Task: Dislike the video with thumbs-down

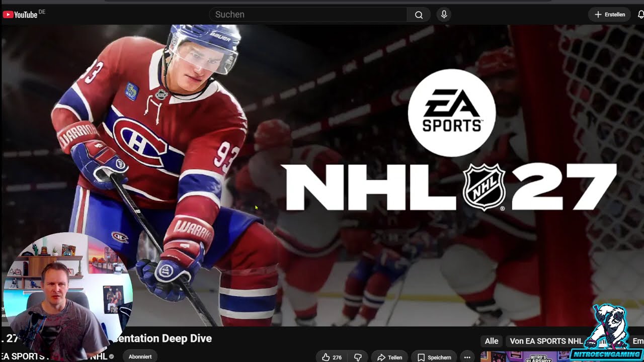Action: (x=358, y=357)
